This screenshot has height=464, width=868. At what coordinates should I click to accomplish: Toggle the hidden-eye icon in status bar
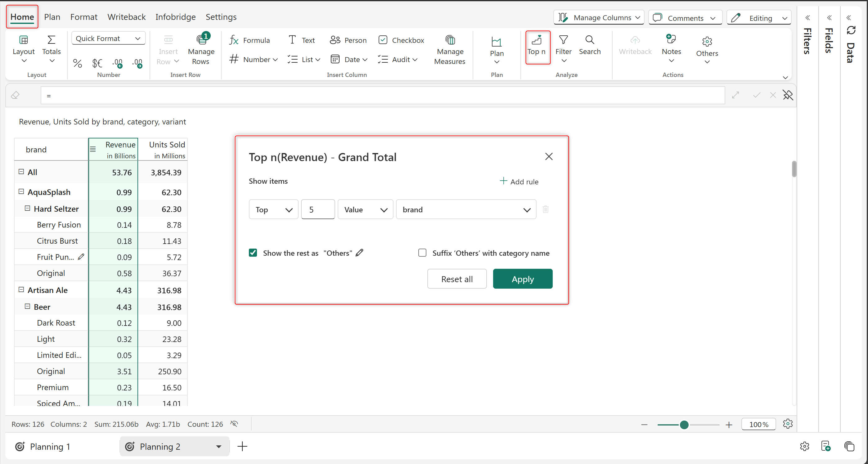[x=234, y=424]
